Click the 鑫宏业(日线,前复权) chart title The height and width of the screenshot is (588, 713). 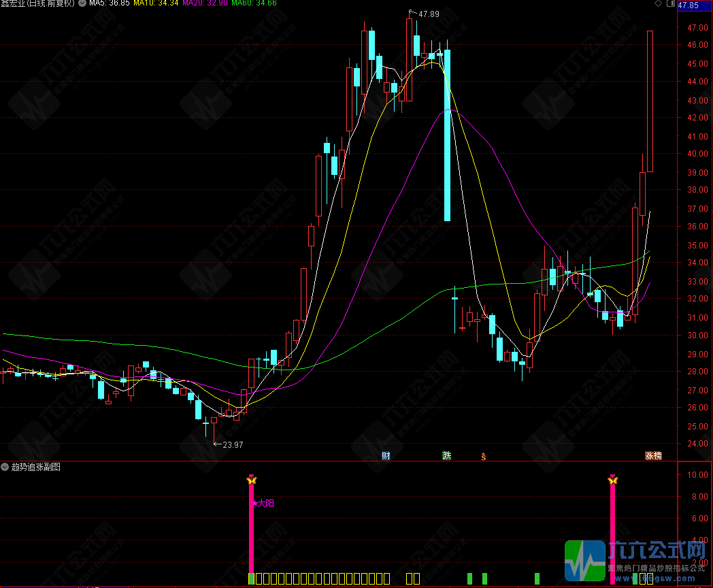37,3
